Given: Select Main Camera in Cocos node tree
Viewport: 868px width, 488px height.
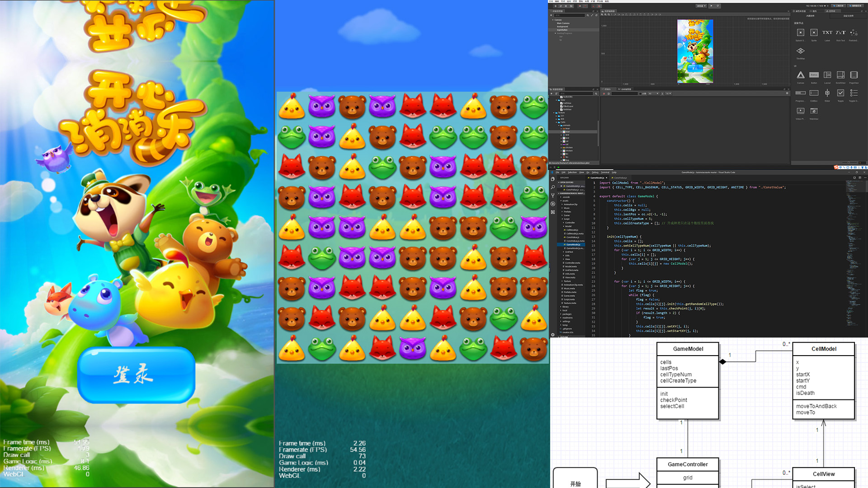Looking at the screenshot, I should click(563, 23).
